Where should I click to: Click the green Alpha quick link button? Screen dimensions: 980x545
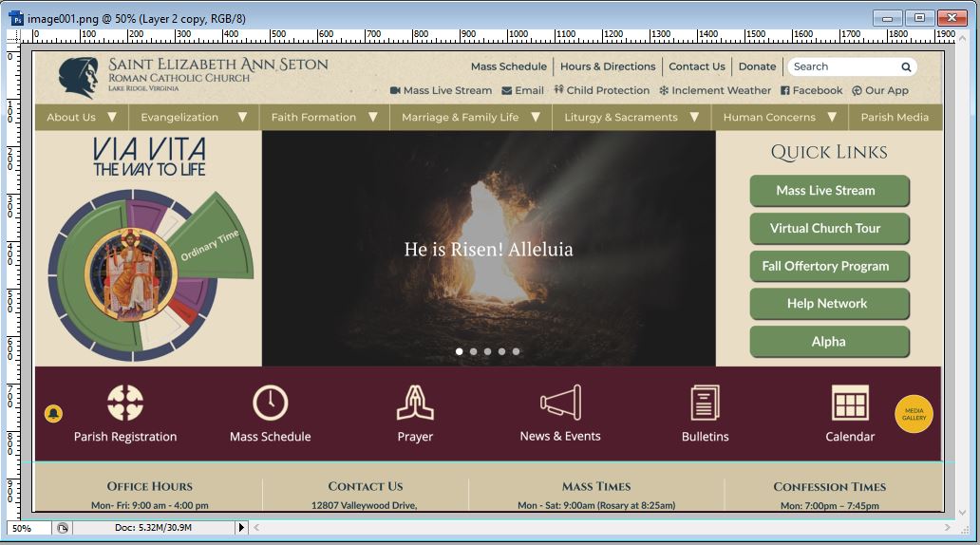click(x=828, y=342)
